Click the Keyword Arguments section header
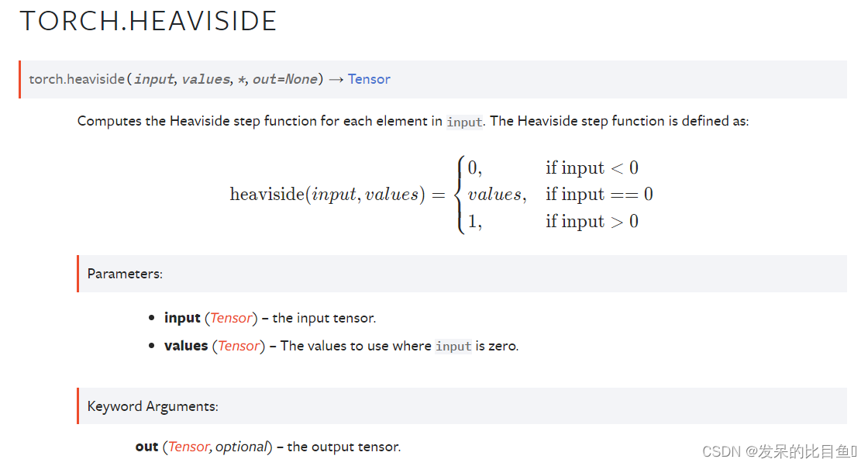Screen dimensions: 868x466 coord(153,406)
